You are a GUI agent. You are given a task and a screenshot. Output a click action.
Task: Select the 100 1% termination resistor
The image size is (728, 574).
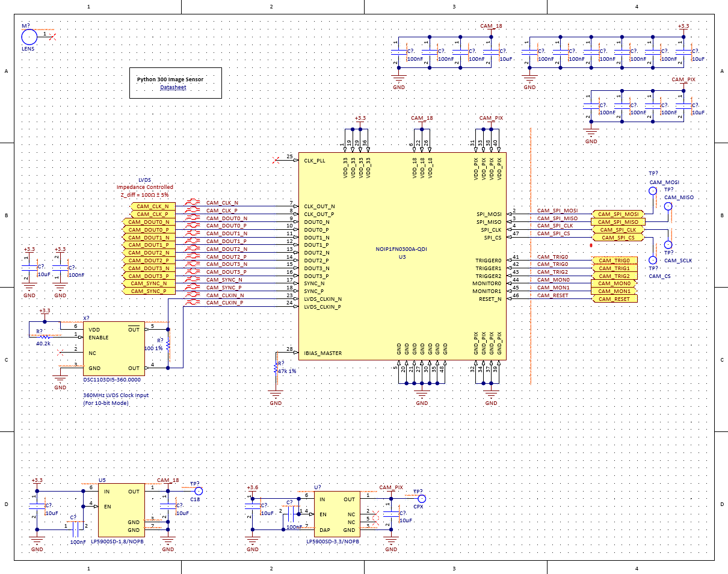pyautogui.click(x=168, y=345)
